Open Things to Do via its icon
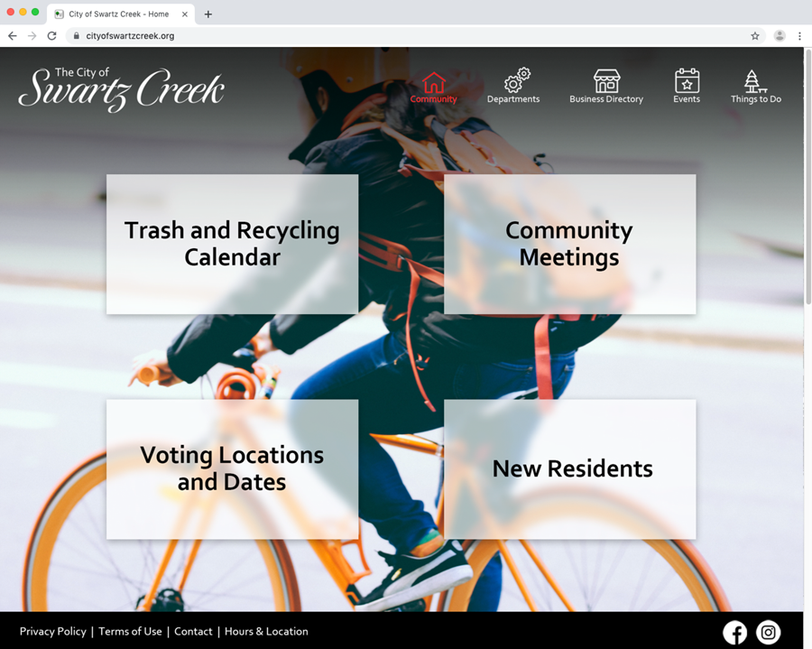The width and height of the screenshot is (812, 649). coord(755,79)
